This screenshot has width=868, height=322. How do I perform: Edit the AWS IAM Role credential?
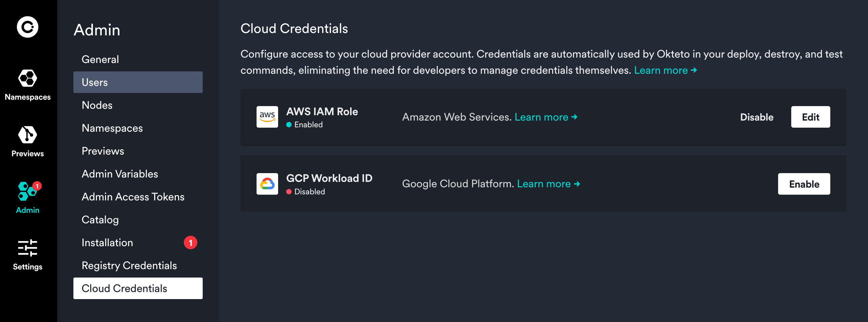[810, 117]
